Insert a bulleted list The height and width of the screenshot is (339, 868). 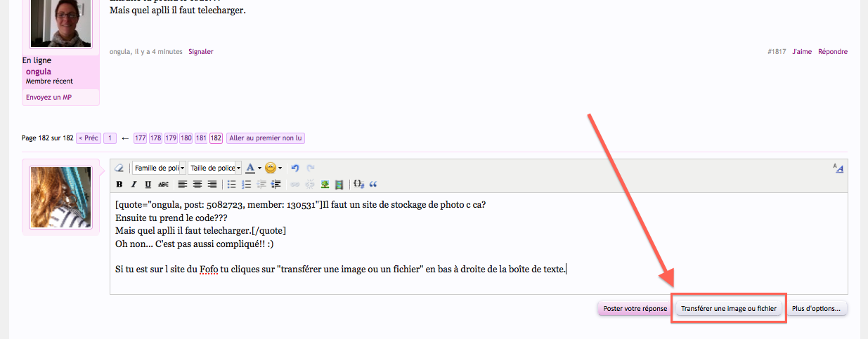click(x=232, y=185)
